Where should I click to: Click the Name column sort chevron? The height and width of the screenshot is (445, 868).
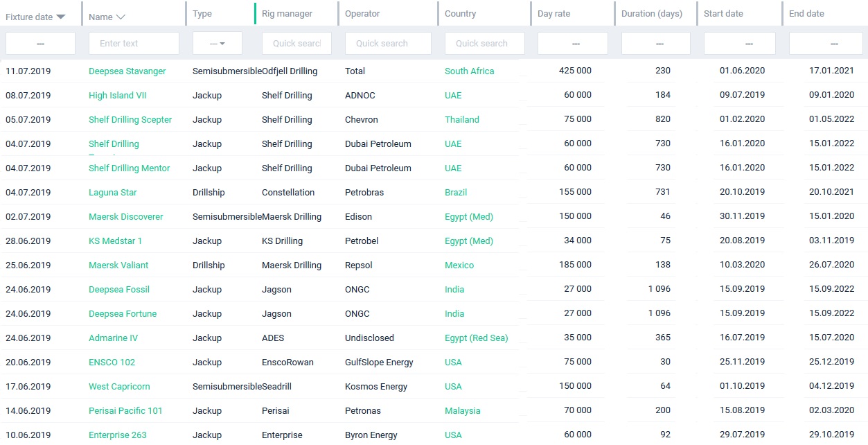pyautogui.click(x=121, y=17)
